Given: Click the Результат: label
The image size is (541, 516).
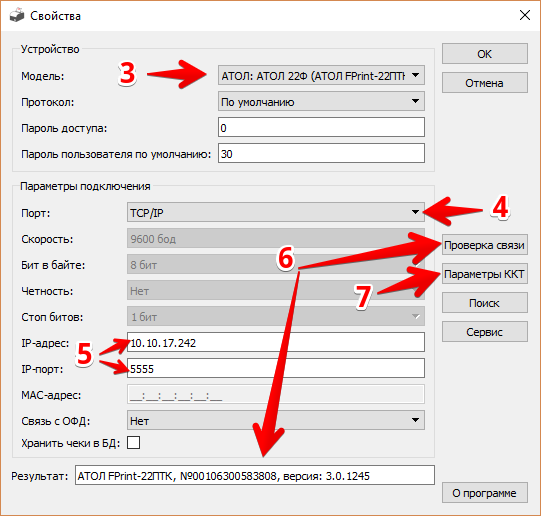Looking at the screenshot, I should (40, 476).
